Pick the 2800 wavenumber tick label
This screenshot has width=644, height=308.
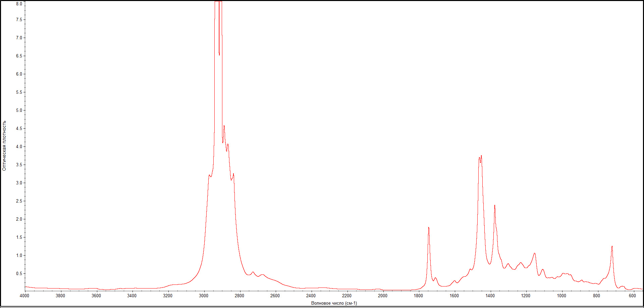[x=239, y=296]
